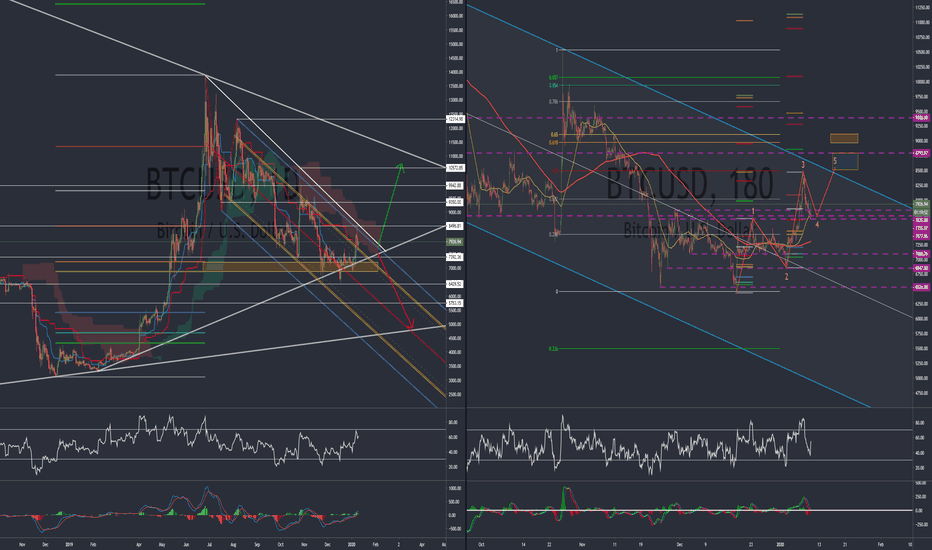The image size is (932, 550).
Task: Click the 10000.00 tick on right price axis
Action: [922, 82]
